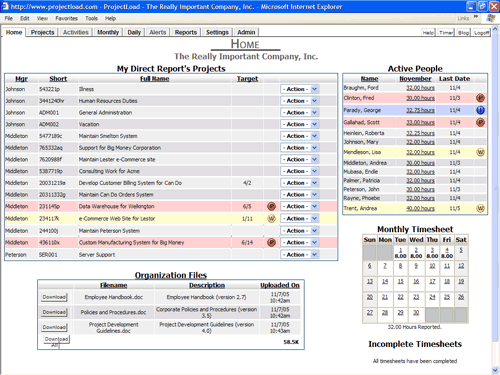Open the Favorites menu in the menu bar
The width and height of the screenshot is (500, 375).
tap(66, 18)
